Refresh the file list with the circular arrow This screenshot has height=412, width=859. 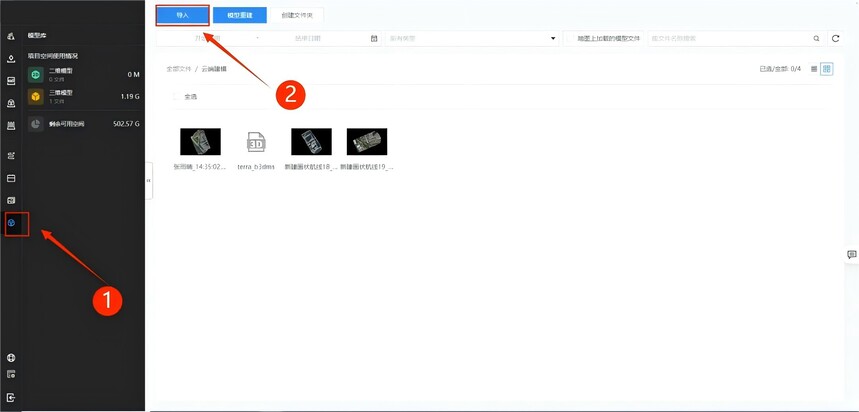pyautogui.click(x=835, y=38)
